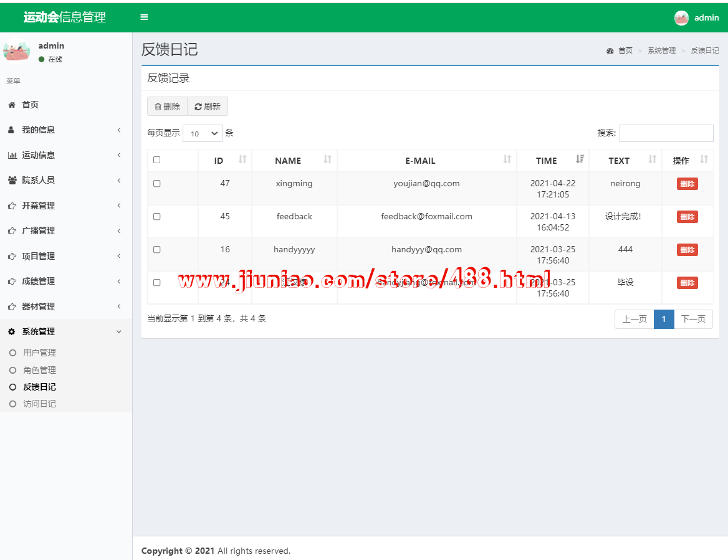This screenshot has width=728, height=560.
Task: Delete the handyyyyy row
Action: (687, 250)
